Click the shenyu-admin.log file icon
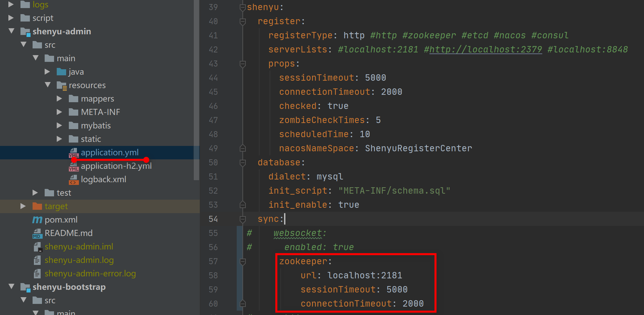Image resolution: width=644 pixels, height=315 pixels. pos(37,260)
